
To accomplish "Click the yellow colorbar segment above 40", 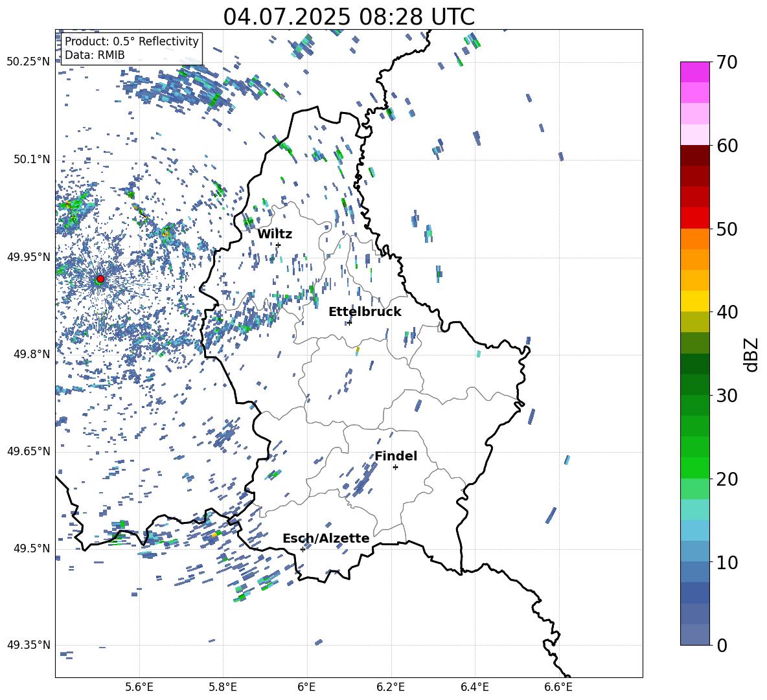I will (x=694, y=301).
